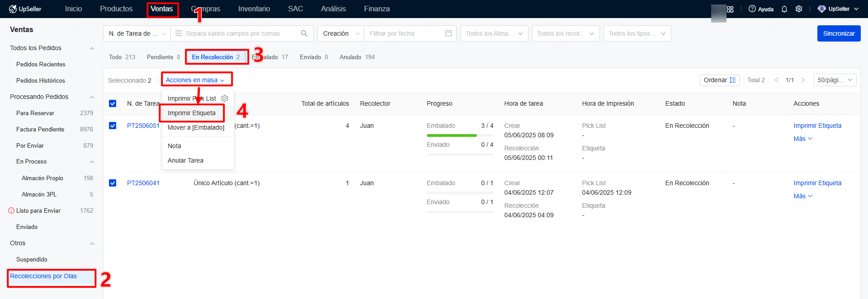Uncheck the PT2506051 row checkbox

pos(113,126)
